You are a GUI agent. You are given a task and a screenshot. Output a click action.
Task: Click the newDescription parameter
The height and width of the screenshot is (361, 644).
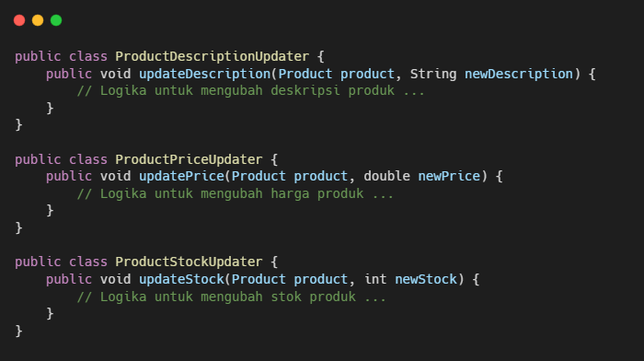(519, 74)
